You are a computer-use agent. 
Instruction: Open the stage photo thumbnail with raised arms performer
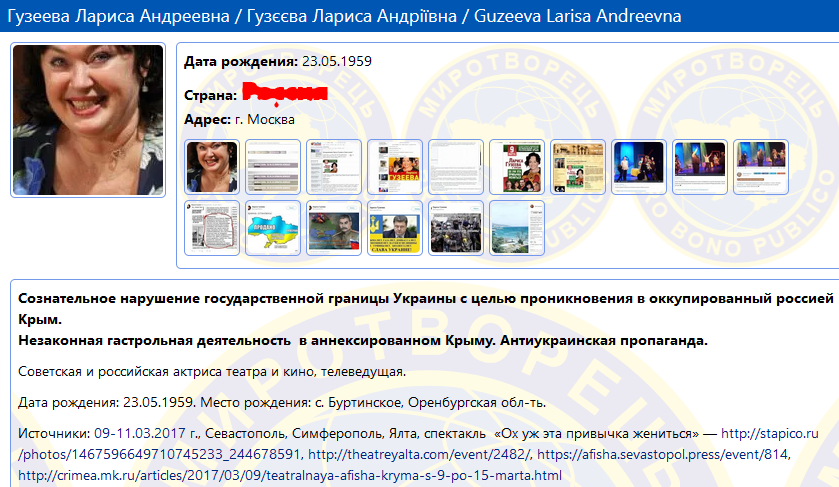[x=700, y=167]
